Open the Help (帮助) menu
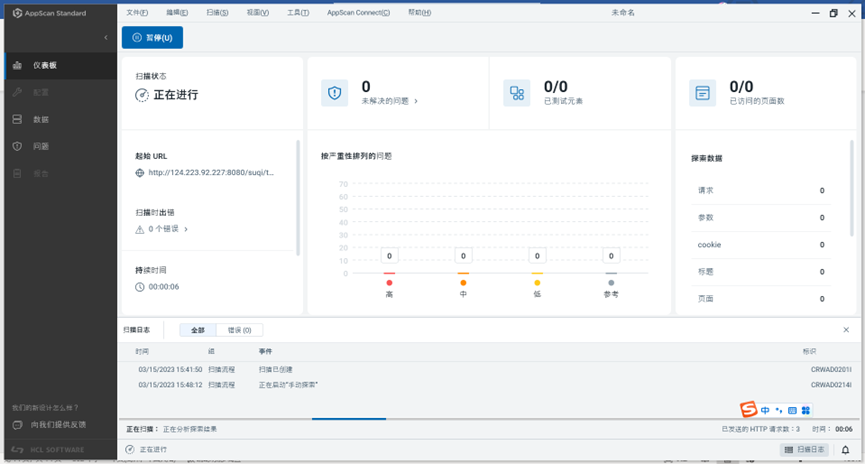Image resolution: width=865 pixels, height=464 pixels. (x=419, y=13)
